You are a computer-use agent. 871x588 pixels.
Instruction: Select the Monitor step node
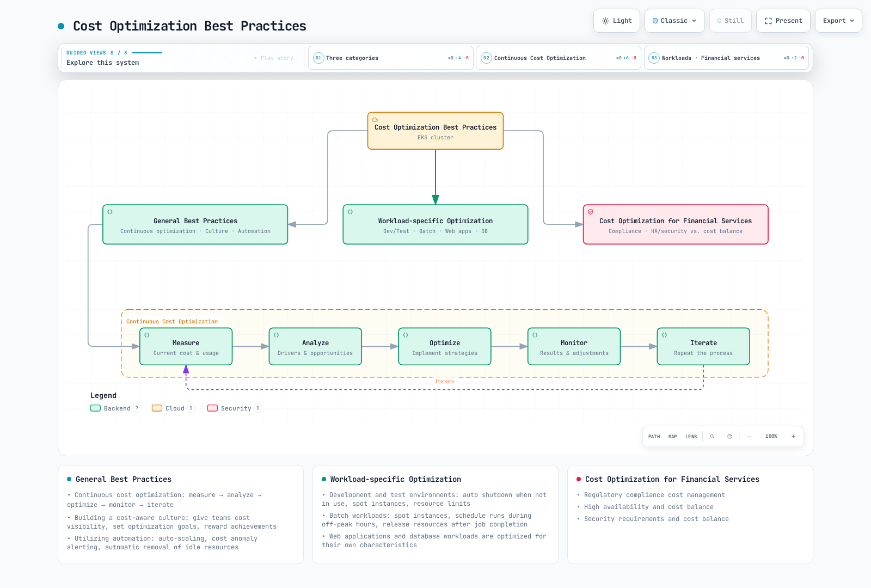[x=574, y=346]
